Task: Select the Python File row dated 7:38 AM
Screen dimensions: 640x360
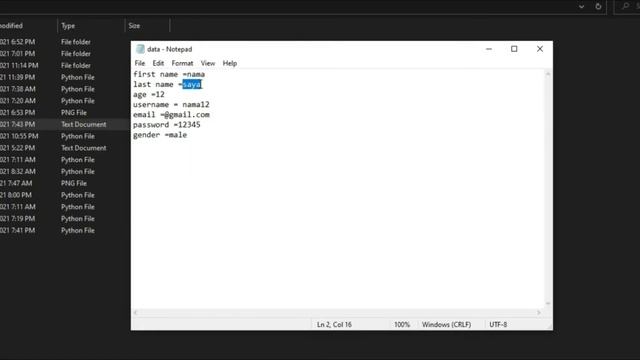Action: pyautogui.click(x=64, y=89)
